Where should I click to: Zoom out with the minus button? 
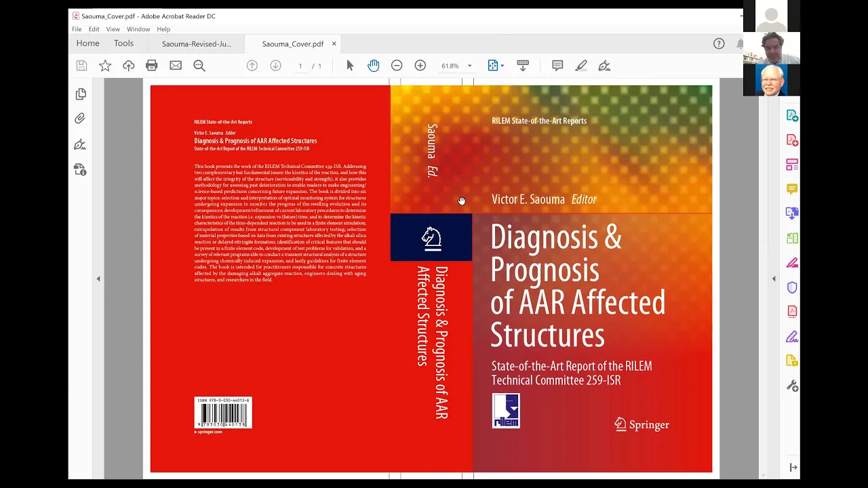[397, 66]
